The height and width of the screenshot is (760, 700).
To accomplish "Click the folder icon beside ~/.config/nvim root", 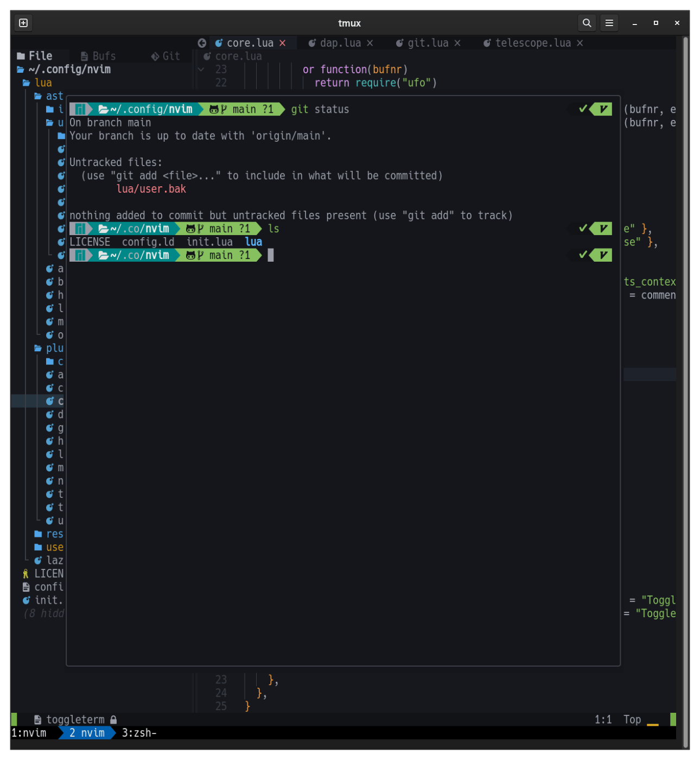I will tap(20, 69).
